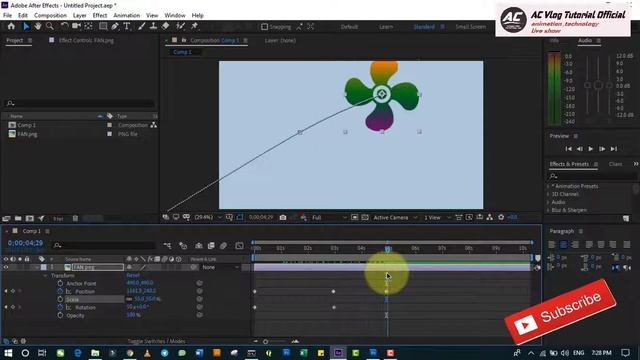
Task: Select the Roto Brush tool
Action: [x=180, y=26]
